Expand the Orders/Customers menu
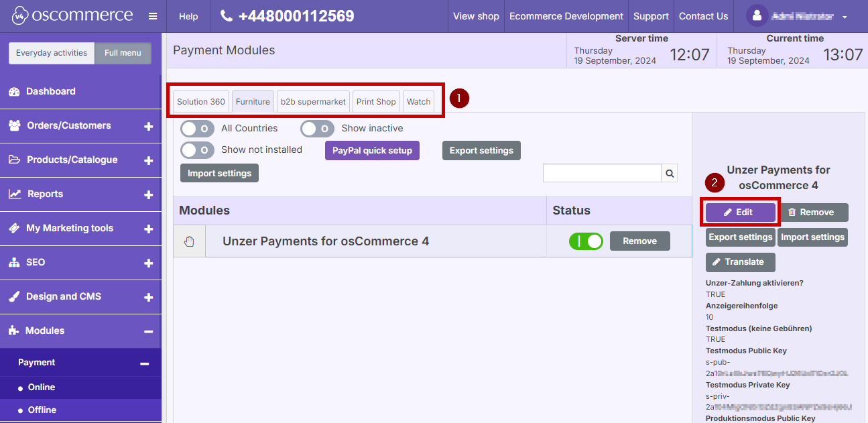868x423 pixels. [x=149, y=126]
